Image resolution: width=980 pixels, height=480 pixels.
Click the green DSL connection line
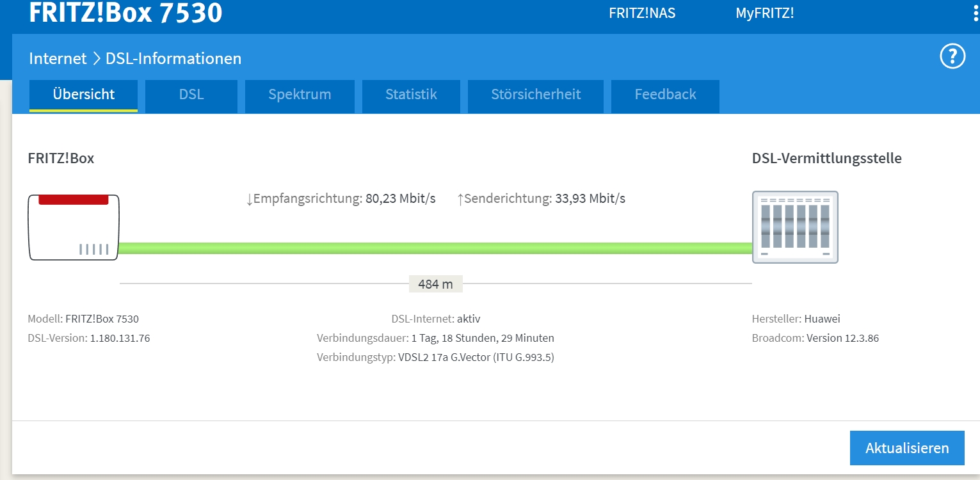tap(435, 248)
